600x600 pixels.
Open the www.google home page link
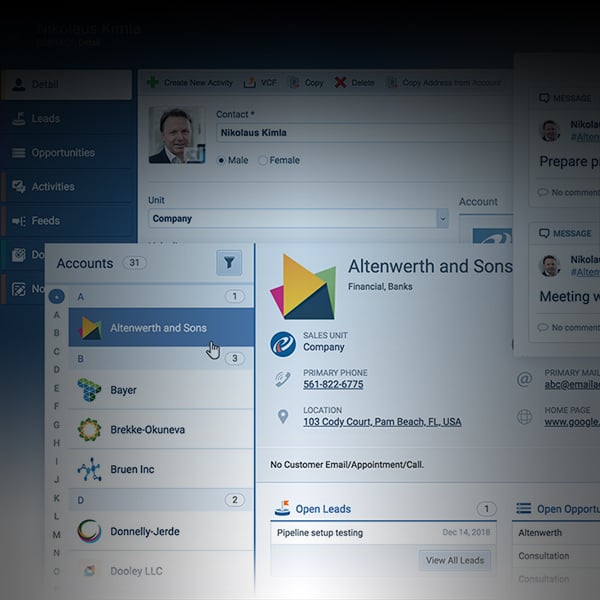572,422
